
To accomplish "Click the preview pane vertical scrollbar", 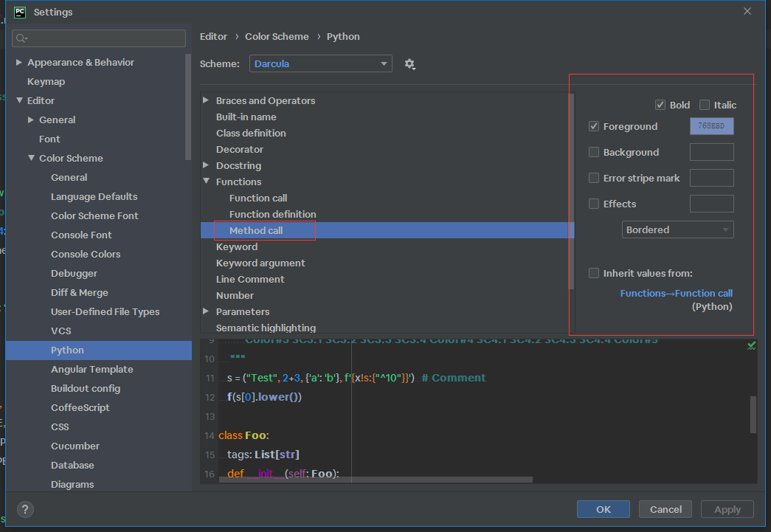I will [753, 415].
